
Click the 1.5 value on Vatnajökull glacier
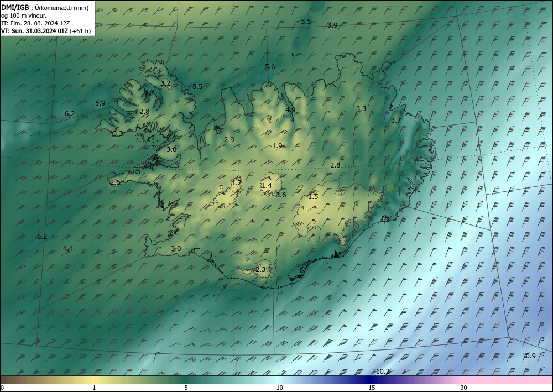(313, 197)
